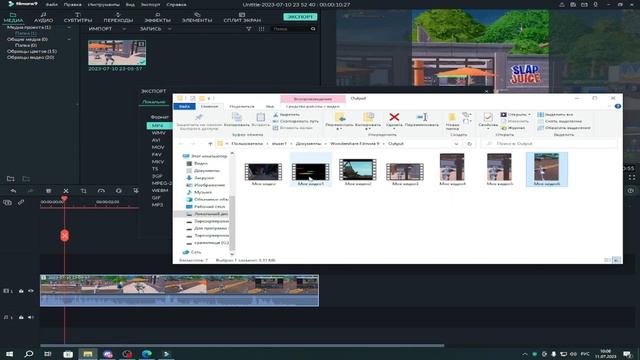Viewport: 640px width, 360px height.
Task: Select Образцы цветов (15) in media tree
Action: [x=32, y=51]
